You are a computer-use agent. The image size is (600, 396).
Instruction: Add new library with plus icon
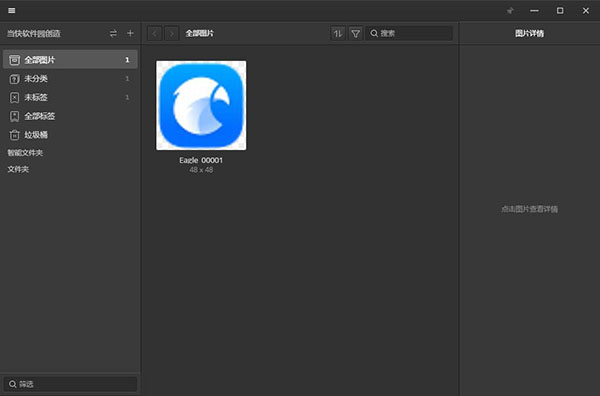(130, 33)
